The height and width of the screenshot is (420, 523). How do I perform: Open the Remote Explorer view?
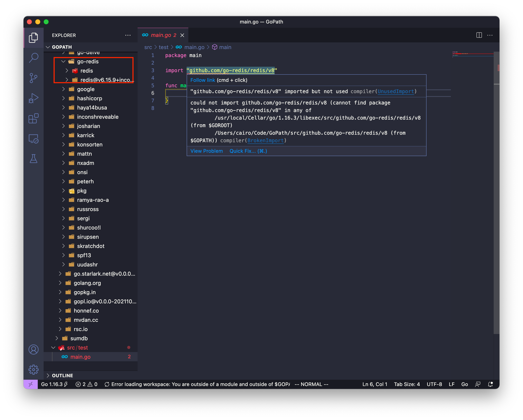point(34,138)
